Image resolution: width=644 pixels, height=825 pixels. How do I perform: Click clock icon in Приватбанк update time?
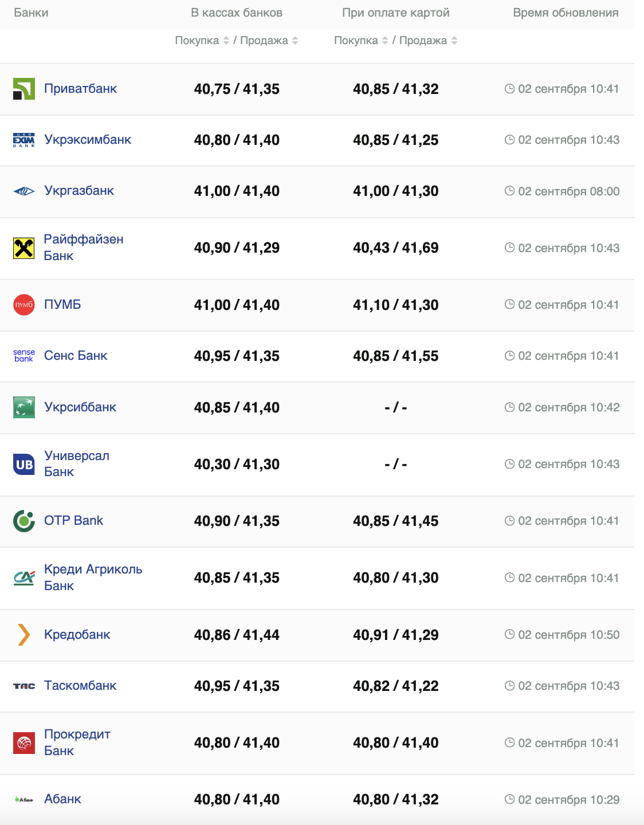coord(509,89)
